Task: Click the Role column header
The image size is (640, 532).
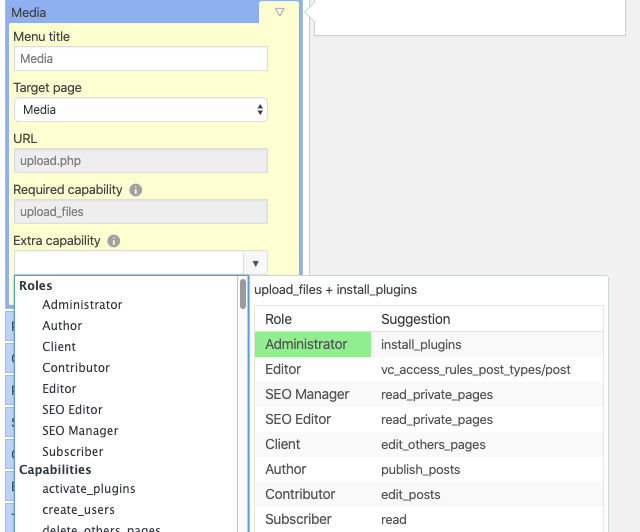Action: (278, 319)
